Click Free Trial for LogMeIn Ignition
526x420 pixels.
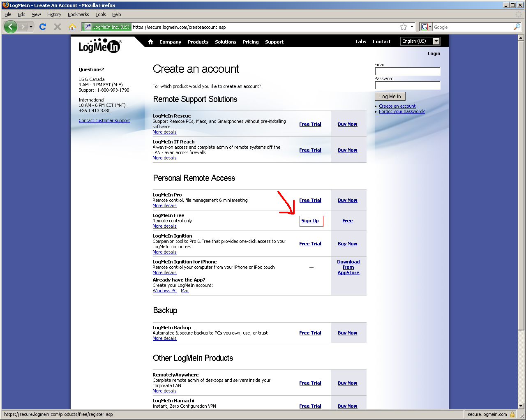310,244
